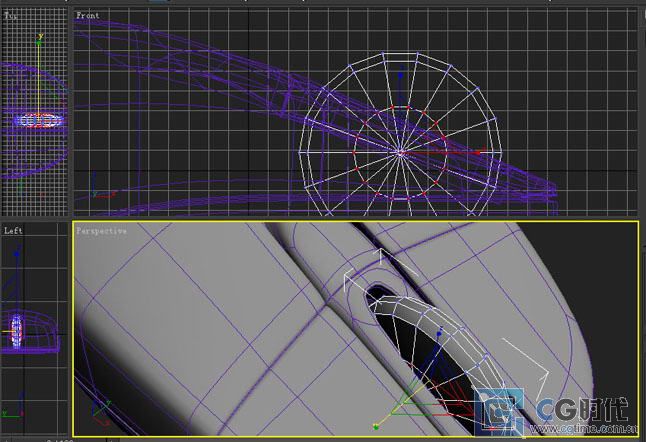Select the blue Z-axis arrow in Front viewport

(x=400, y=75)
